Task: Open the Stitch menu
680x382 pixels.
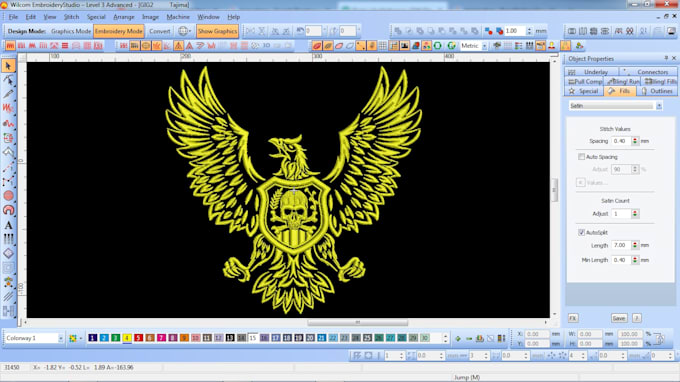Action: [72, 17]
